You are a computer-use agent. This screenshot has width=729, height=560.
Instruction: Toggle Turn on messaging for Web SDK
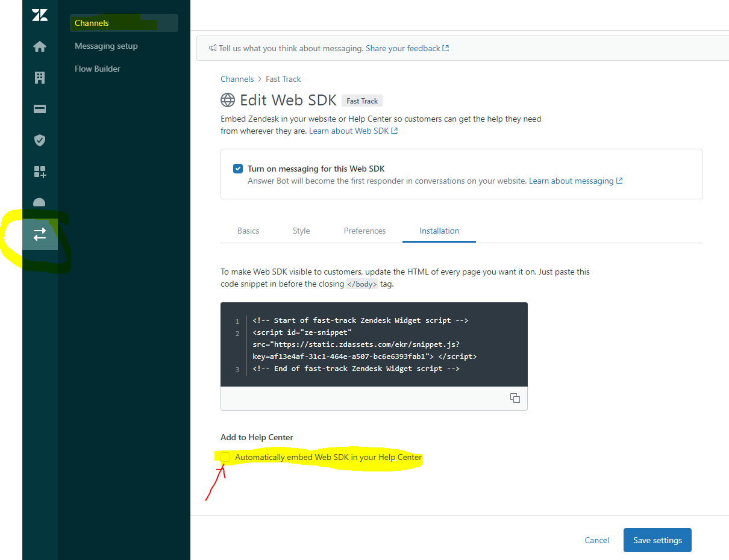[238, 169]
